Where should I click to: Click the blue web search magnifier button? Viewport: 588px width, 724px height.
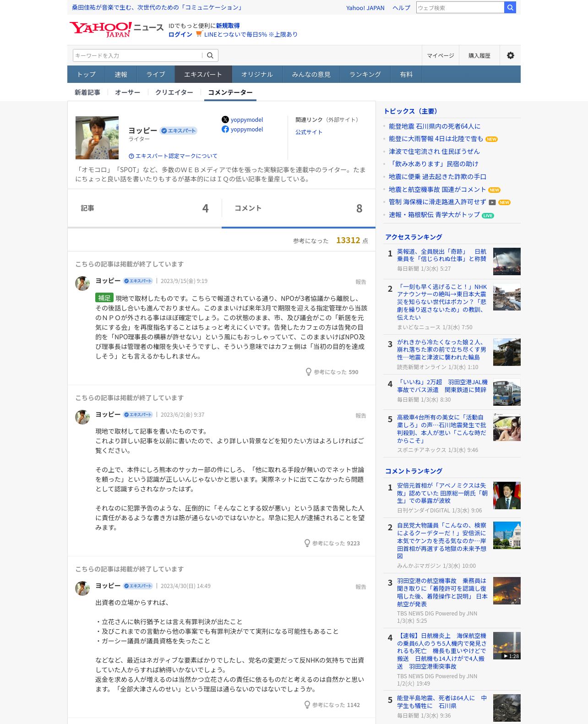point(510,7)
